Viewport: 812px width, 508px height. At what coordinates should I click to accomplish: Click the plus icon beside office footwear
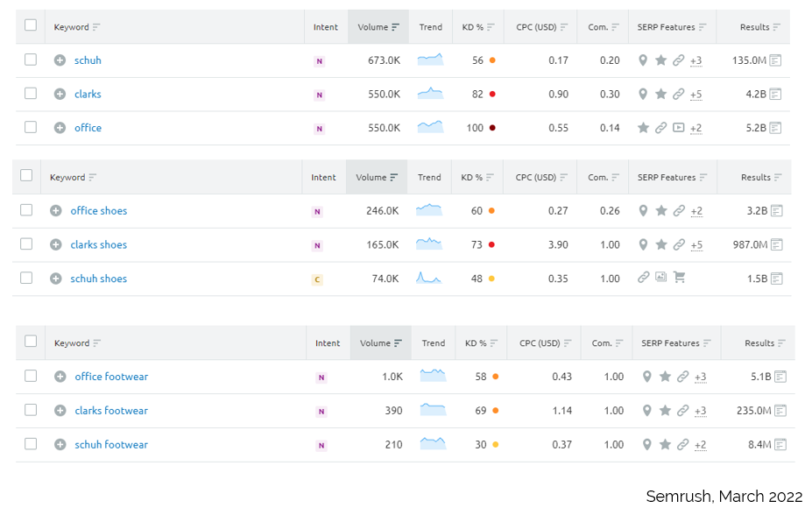(60, 377)
